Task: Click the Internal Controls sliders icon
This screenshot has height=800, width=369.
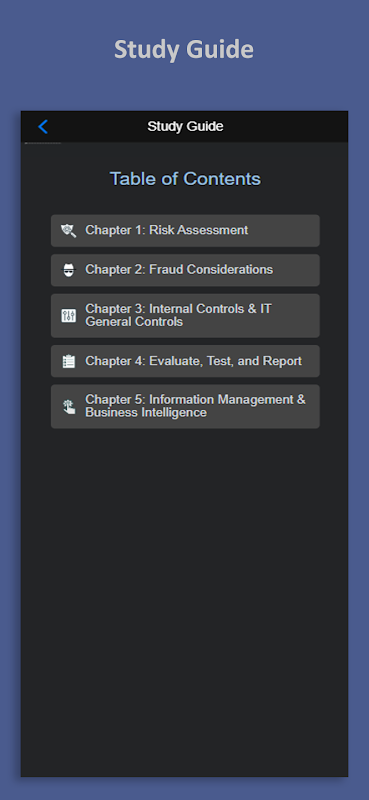Action: pyautogui.click(x=68, y=316)
